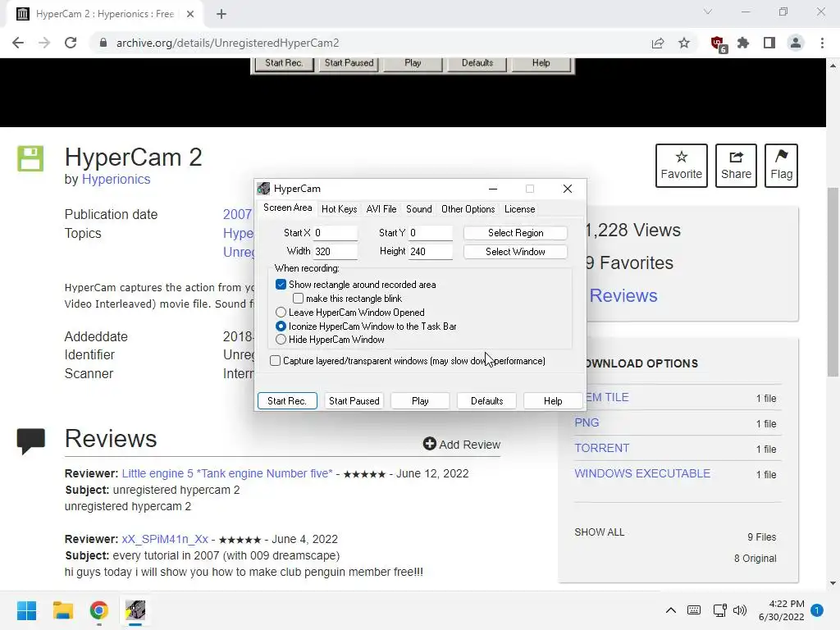Bookmark this page with the star icon
This screenshot has height=630, width=840.
coord(684,43)
